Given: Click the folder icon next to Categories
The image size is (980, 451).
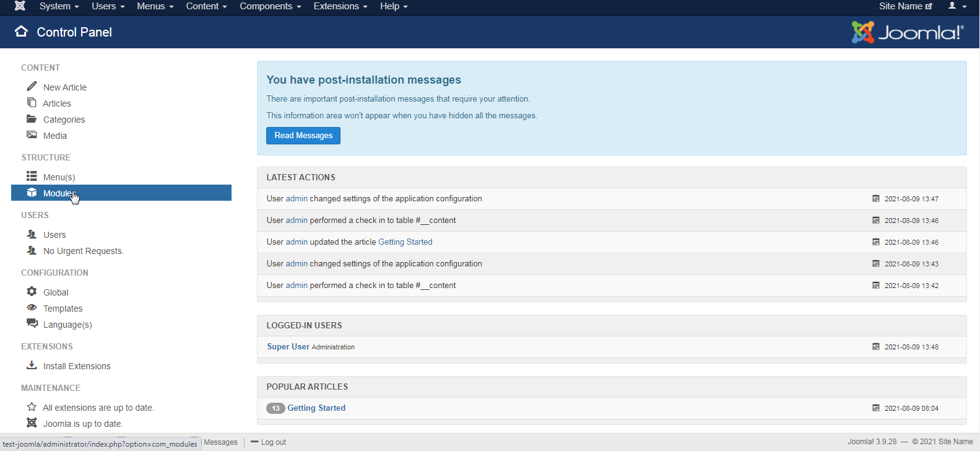Looking at the screenshot, I should [x=32, y=119].
